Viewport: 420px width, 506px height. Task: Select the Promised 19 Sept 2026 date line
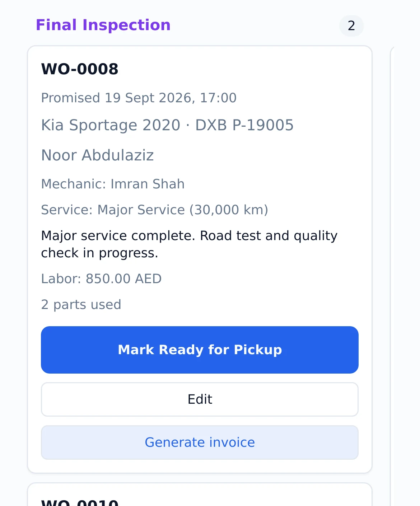point(139,98)
